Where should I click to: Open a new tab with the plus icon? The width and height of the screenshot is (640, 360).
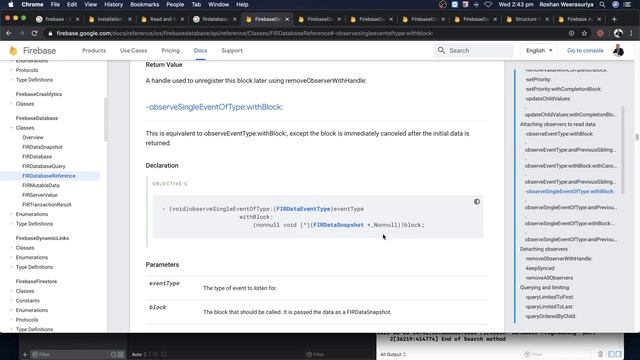pyautogui.click(x=614, y=19)
